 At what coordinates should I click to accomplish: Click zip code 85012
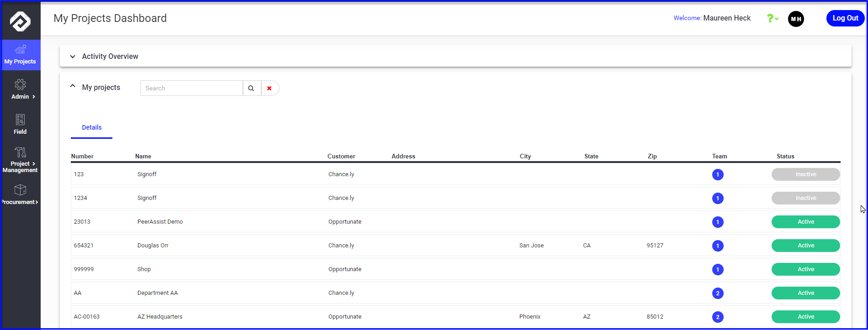pos(655,317)
